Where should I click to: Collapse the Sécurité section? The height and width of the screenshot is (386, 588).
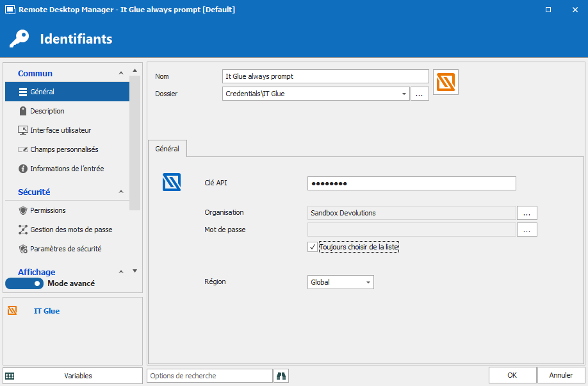pos(121,192)
